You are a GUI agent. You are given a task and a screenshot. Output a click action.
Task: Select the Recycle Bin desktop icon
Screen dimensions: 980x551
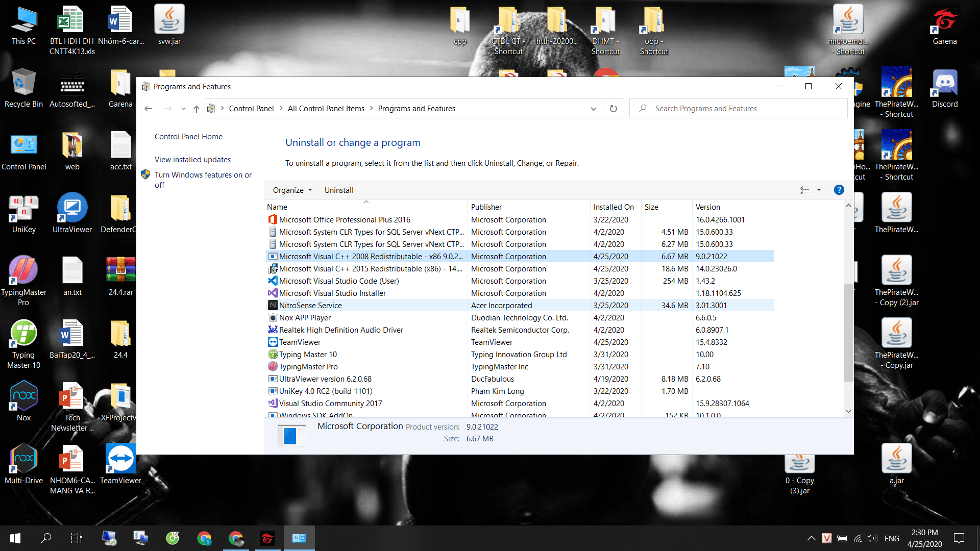[x=23, y=88]
